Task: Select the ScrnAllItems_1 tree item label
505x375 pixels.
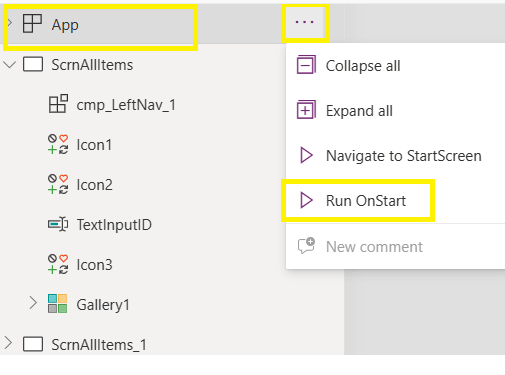Action: pyautogui.click(x=99, y=345)
